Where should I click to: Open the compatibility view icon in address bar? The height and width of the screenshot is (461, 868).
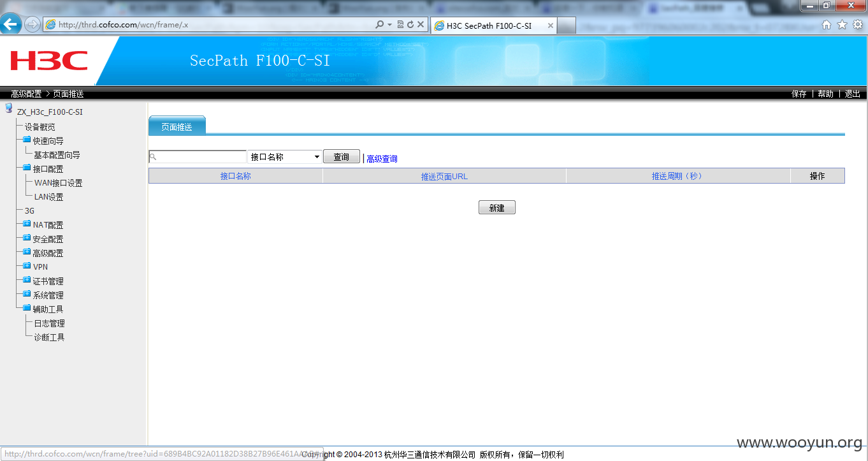click(401, 25)
